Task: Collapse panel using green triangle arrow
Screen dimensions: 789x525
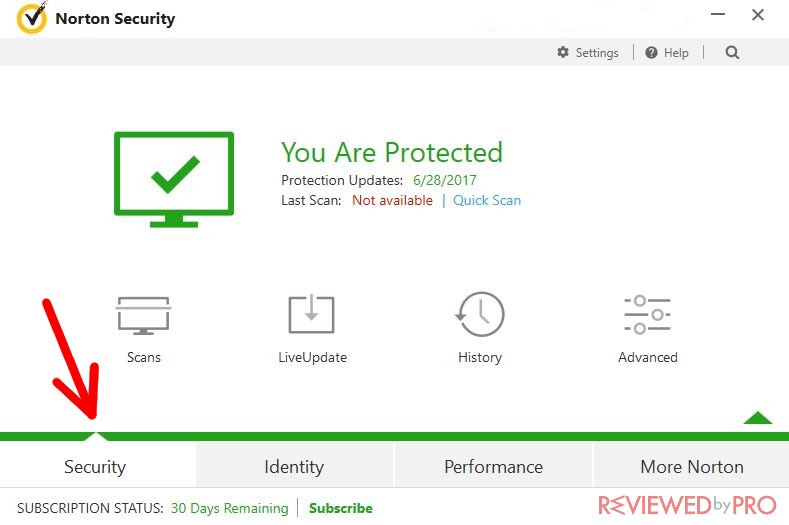Action: click(758, 418)
